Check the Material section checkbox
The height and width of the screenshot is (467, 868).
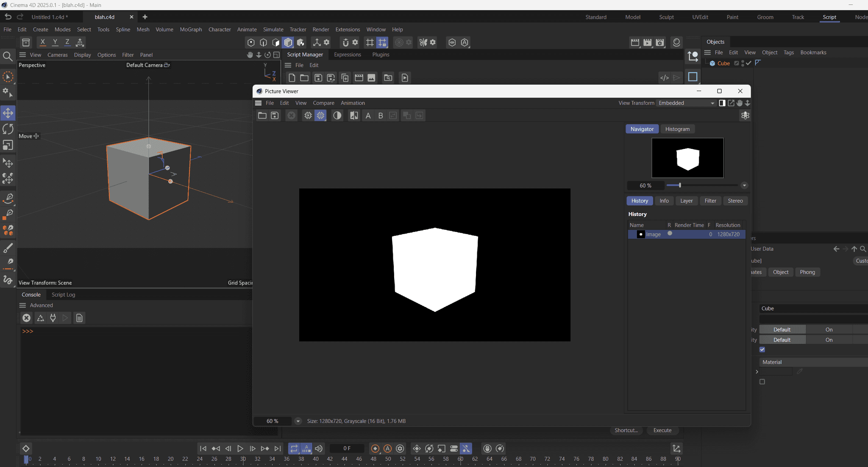762,381
